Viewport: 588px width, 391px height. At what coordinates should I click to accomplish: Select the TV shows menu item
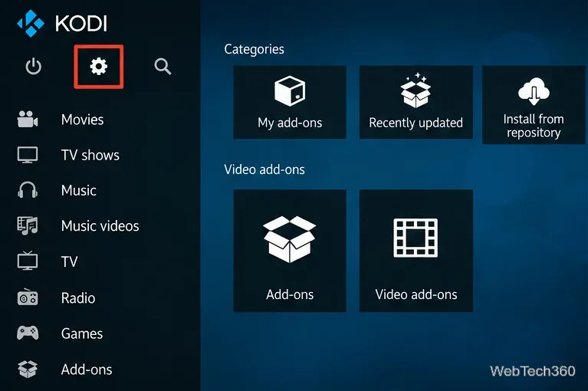point(90,155)
